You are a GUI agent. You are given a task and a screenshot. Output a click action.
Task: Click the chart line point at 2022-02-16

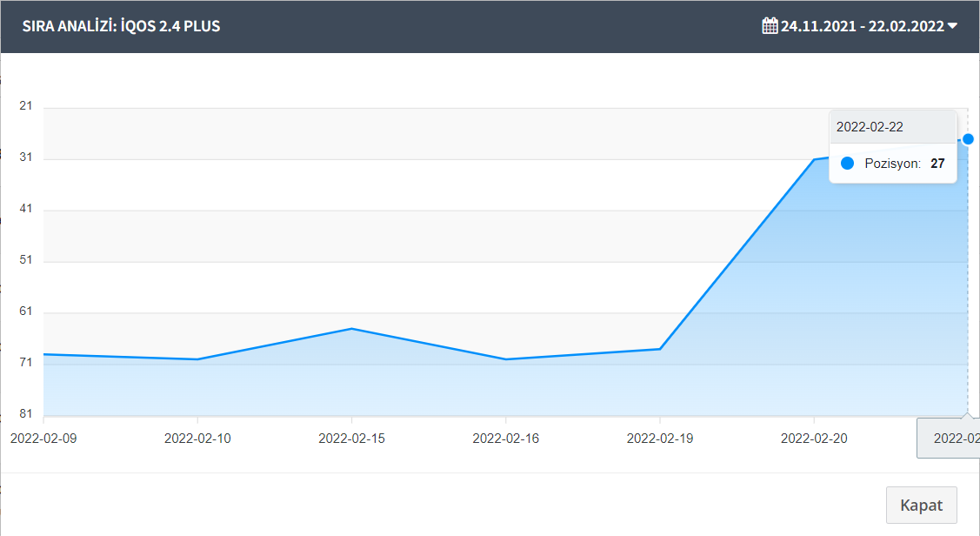pos(505,359)
